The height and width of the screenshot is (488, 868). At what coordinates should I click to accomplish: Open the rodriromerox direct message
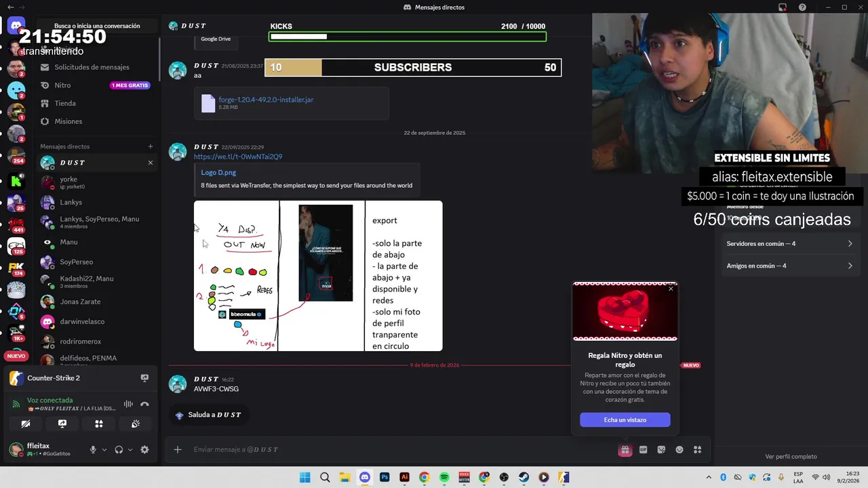point(96,342)
